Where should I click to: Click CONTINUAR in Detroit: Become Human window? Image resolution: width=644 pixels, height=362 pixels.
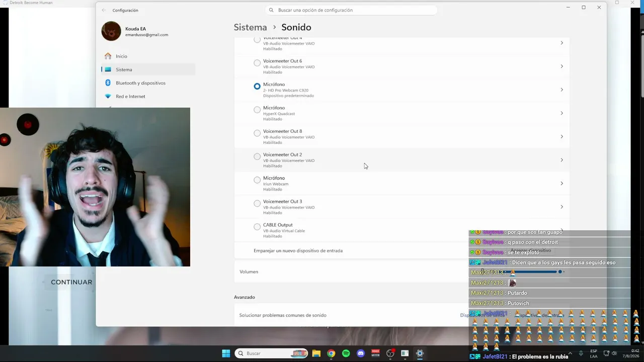click(x=71, y=282)
